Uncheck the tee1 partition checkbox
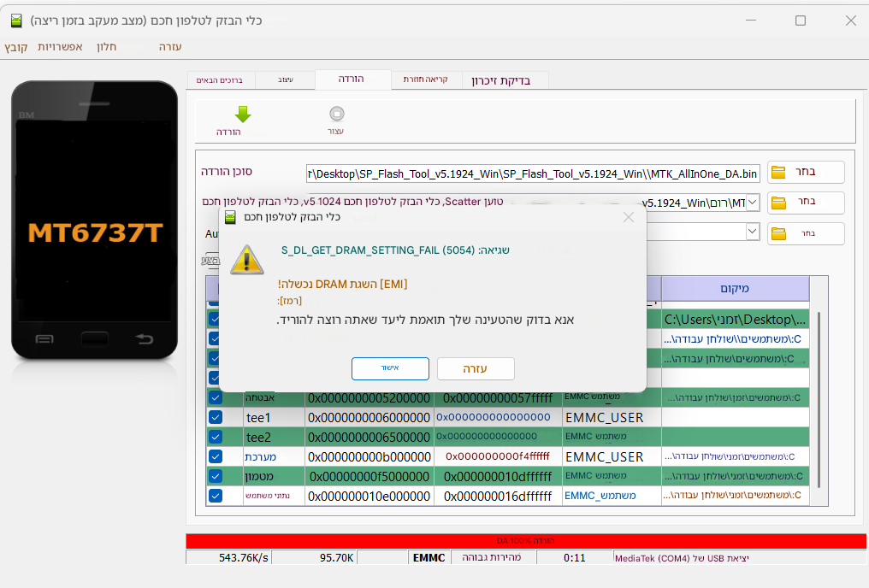The width and height of the screenshot is (869, 588). coord(216,417)
